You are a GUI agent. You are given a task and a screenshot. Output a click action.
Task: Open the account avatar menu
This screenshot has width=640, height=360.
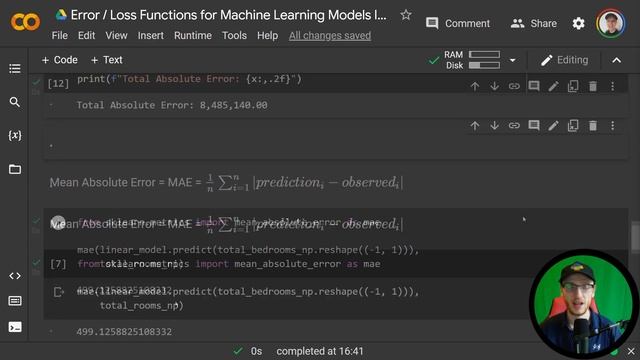pyautogui.click(x=611, y=23)
